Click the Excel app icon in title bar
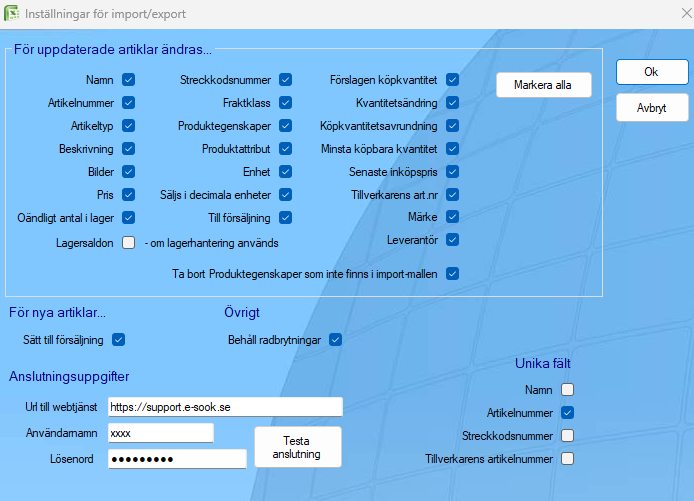 click(x=12, y=13)
